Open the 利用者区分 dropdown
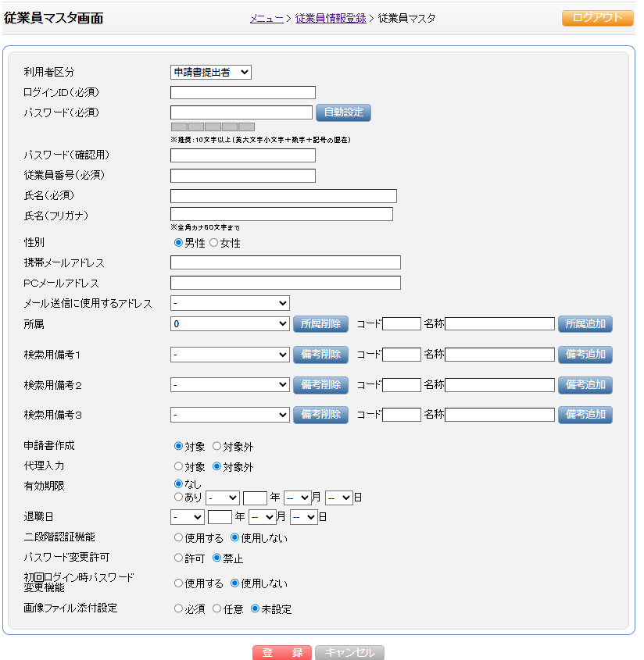Image resolution: width=644 pixels, height=660 pixels. click(x=210, y=72)
